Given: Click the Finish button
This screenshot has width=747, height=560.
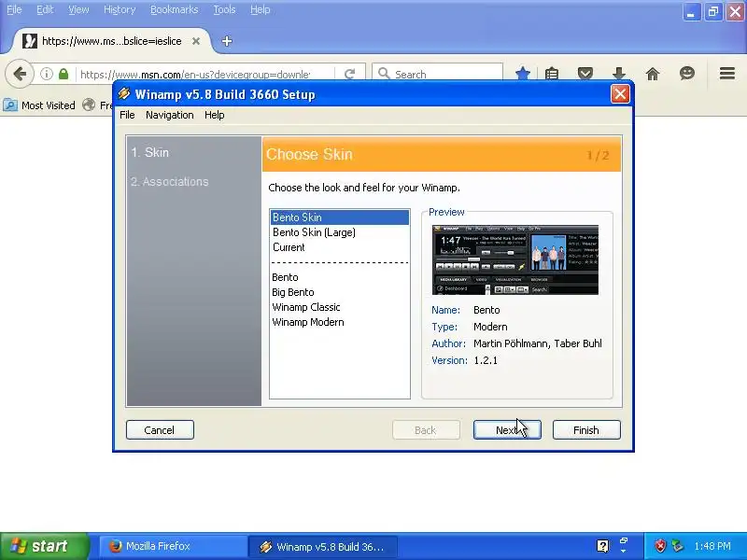Looking at the screenshot, I should click(586, 430).
